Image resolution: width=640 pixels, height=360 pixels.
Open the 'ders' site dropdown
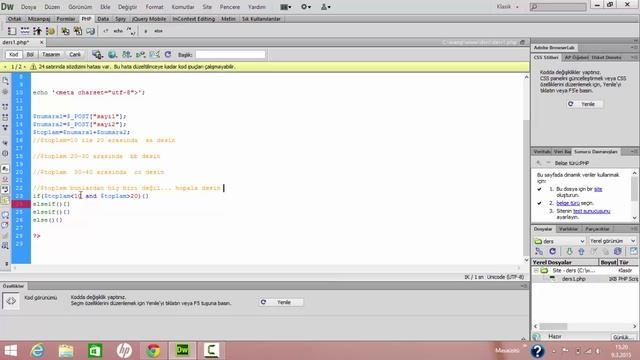point(560,241)
